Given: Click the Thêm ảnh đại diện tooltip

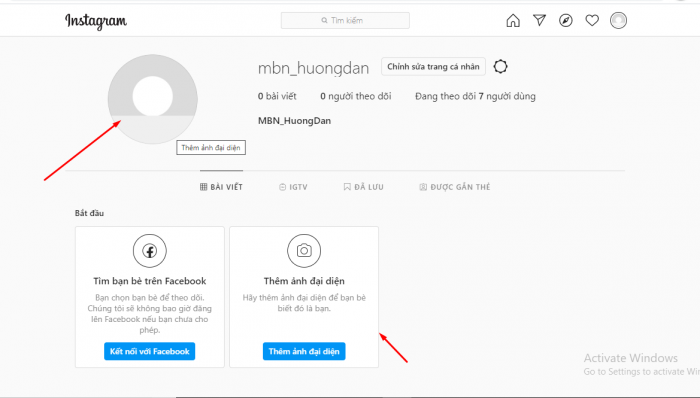Looking at the screenshot, I should (x=211, y=148).
